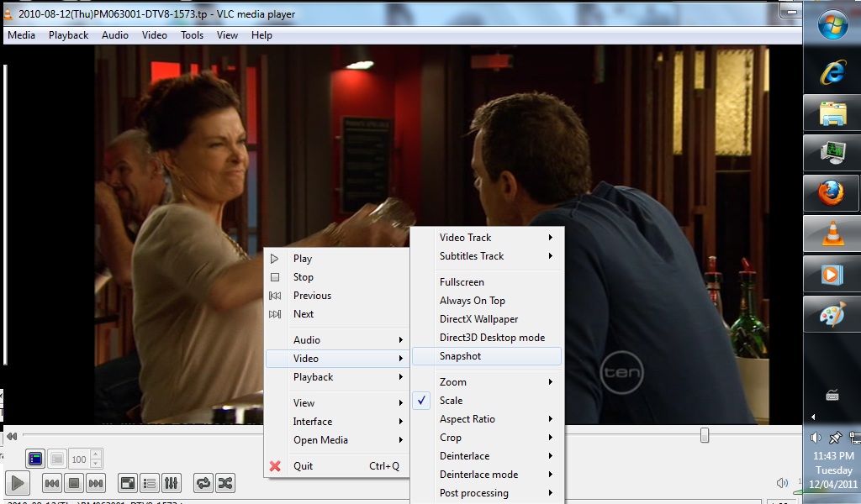This screenshot has height=504, width=861.
Task: Click the teletext activation icon
Action: tap(34, 459)
